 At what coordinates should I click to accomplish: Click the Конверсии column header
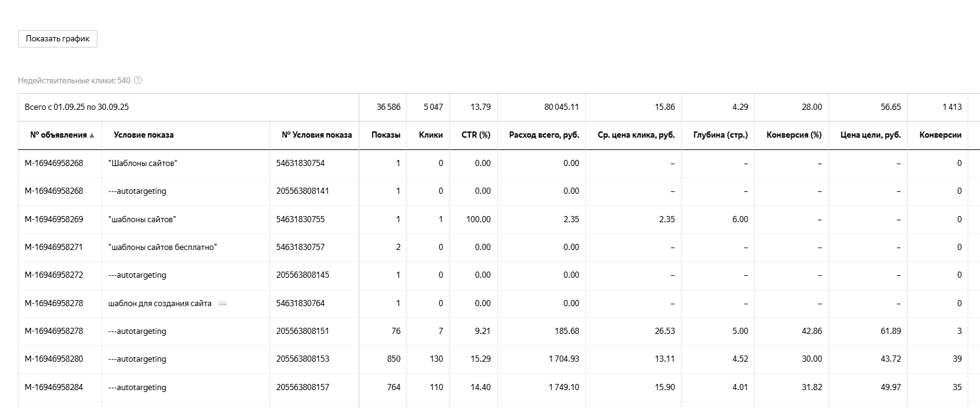(940, 135)
